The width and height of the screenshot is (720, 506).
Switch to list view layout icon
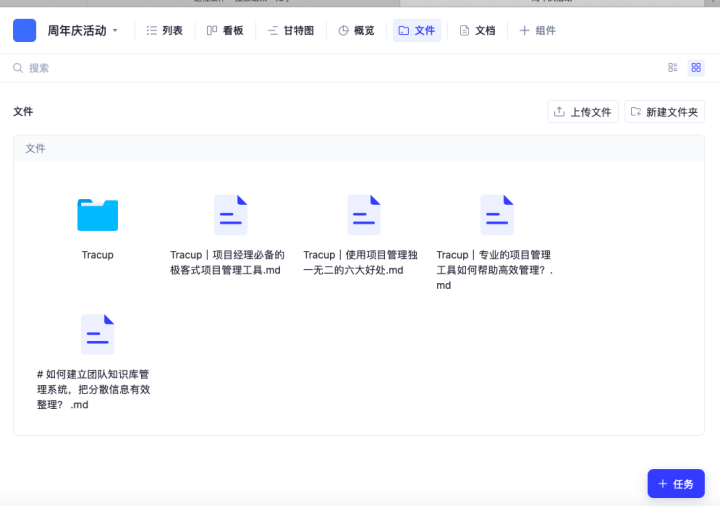[x=673, y=67]
